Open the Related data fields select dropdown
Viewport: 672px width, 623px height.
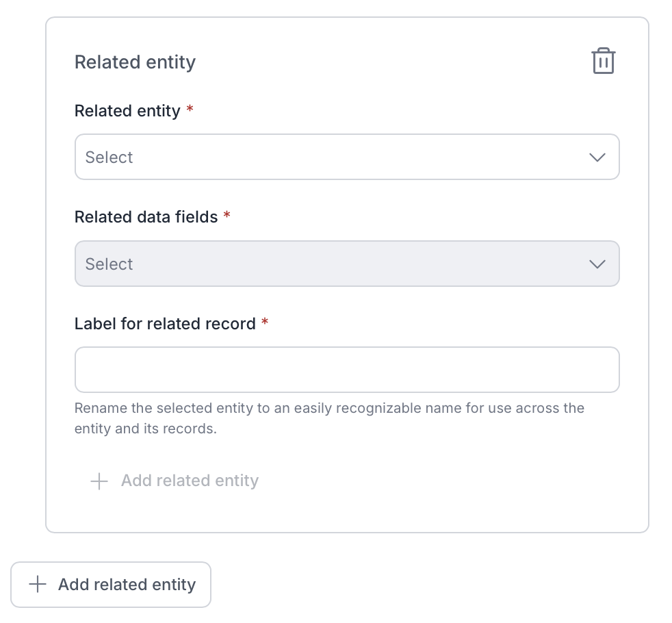coord(347,264)
